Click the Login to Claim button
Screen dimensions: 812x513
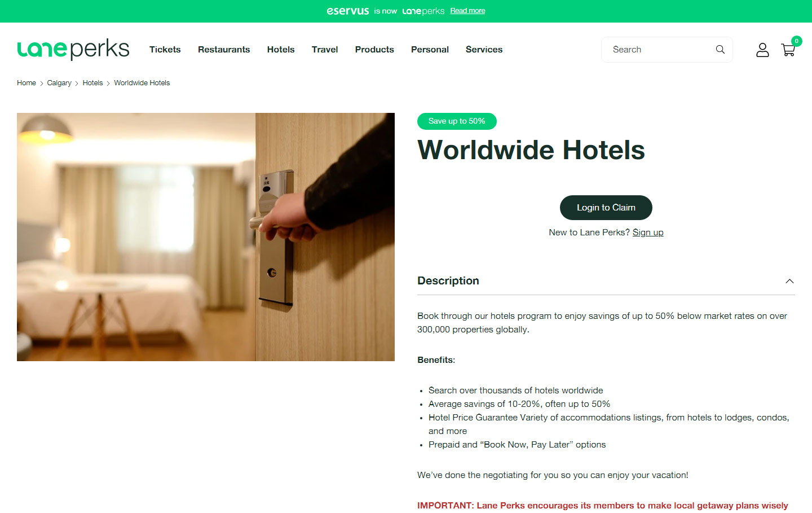606,208
